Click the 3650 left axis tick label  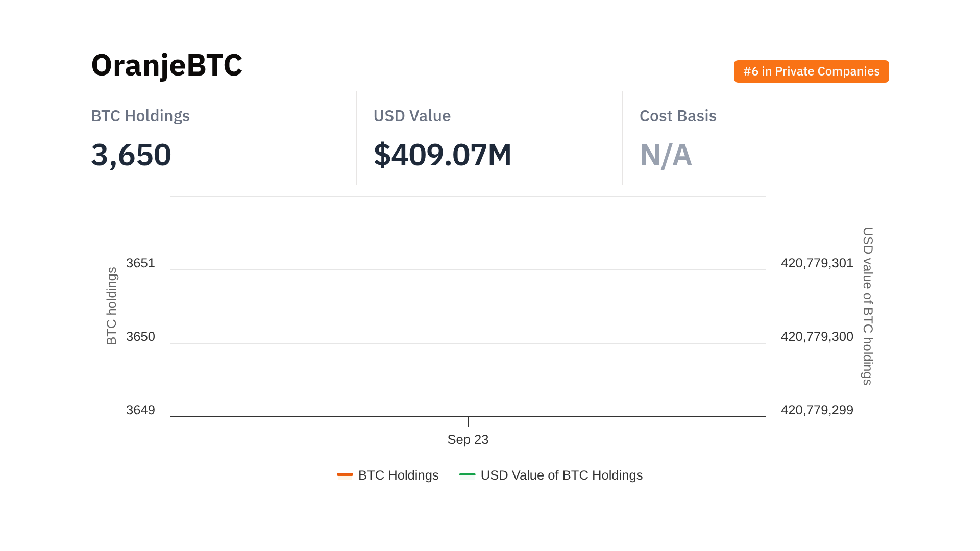pos(140,336)
